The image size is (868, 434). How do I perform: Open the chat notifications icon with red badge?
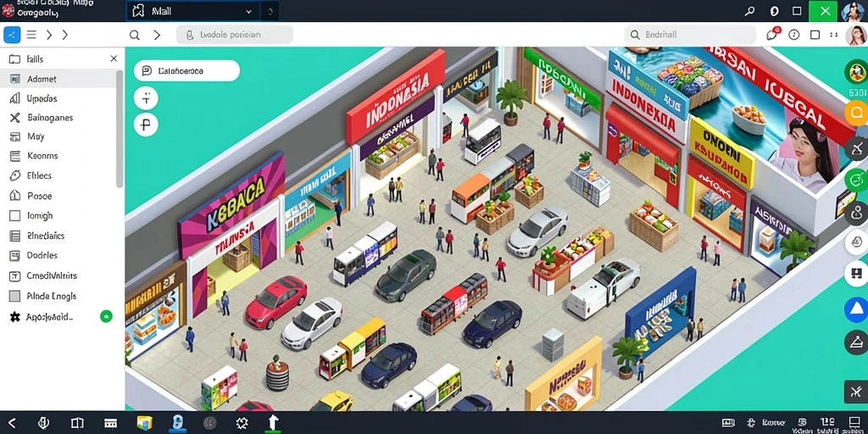point(771,34)
